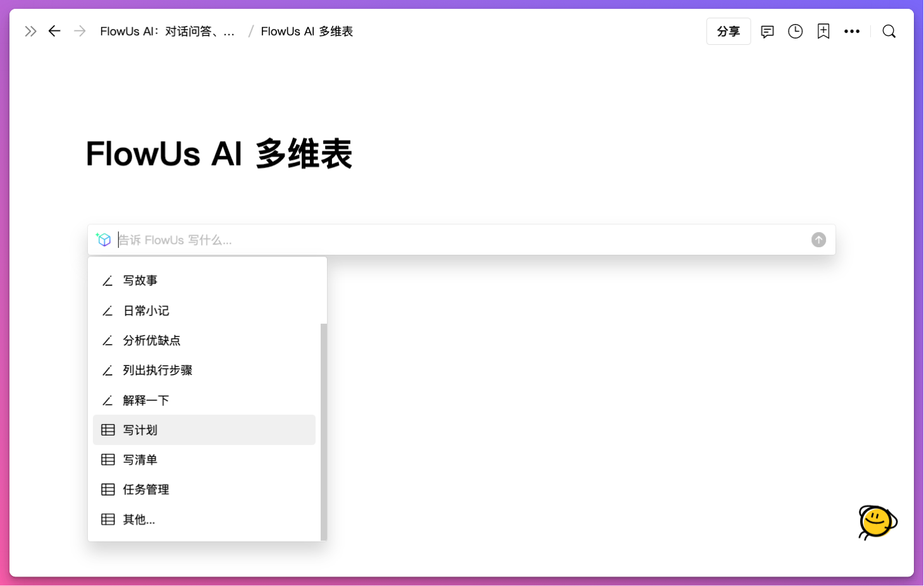924x586 pixels.
Task: Click the send arrow in the AI prompt box
Action: (x=818, y=240)
